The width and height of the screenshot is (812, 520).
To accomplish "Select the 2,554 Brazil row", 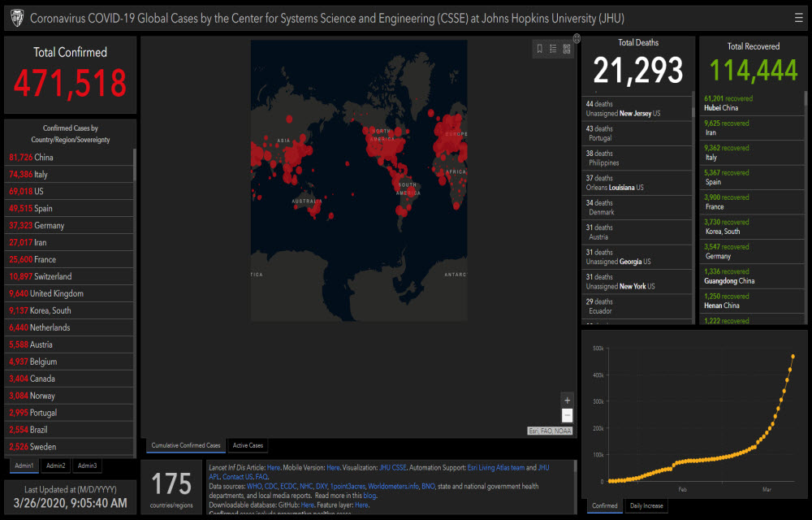I will click(x=69, y=429).
